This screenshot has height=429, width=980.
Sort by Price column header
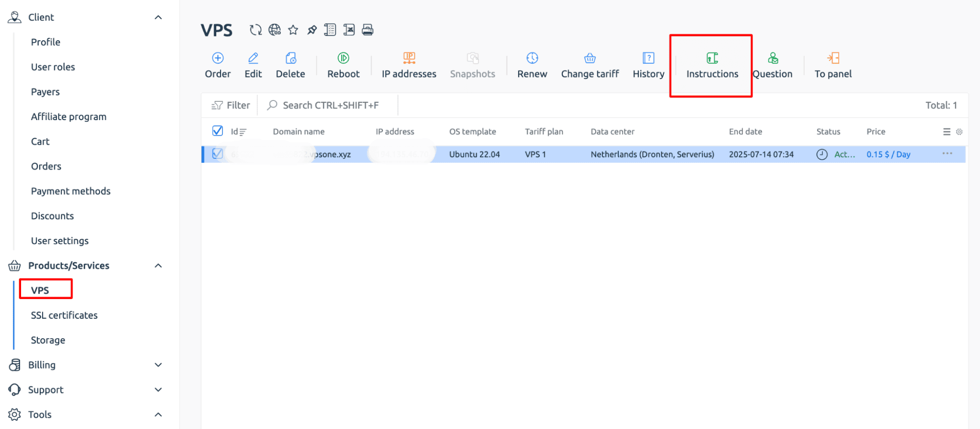(876, 131)
